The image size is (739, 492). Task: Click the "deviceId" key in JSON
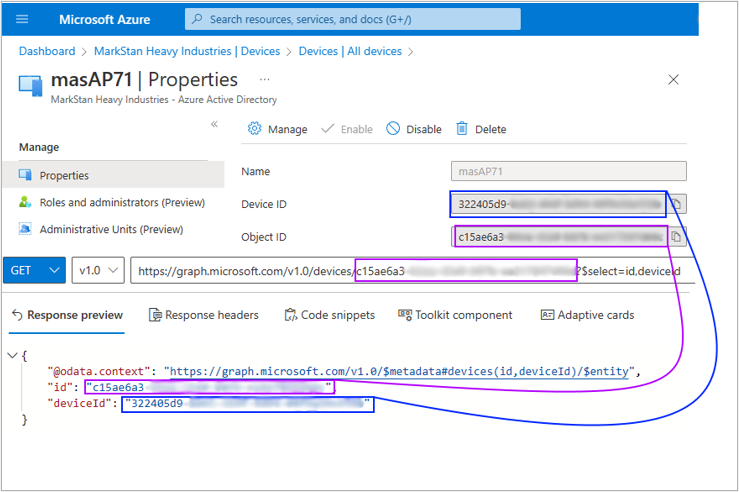pos(80,403)
